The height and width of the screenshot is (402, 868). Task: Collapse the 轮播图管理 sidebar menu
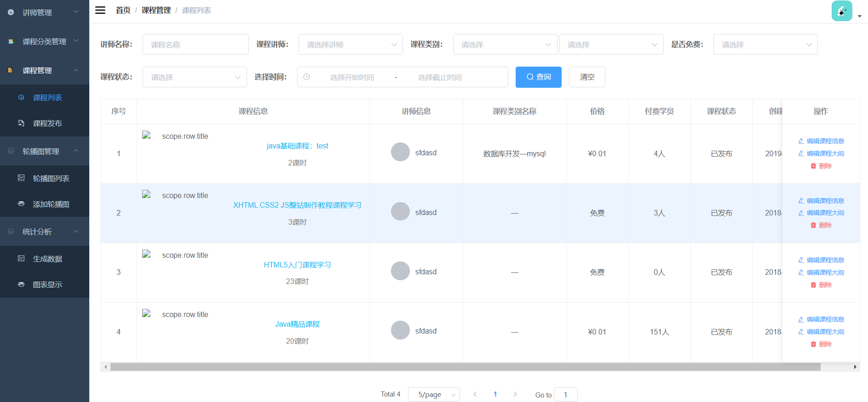[45, 151]
